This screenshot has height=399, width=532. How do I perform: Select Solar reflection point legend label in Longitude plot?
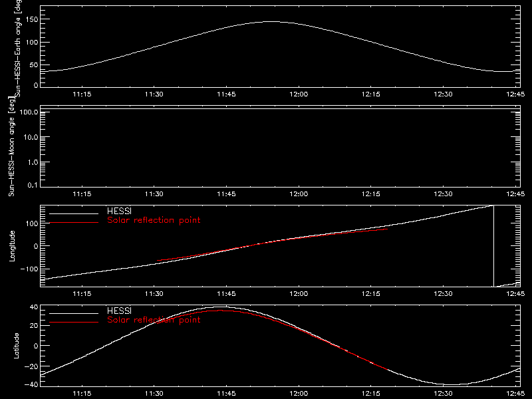(x=154, y=220)
